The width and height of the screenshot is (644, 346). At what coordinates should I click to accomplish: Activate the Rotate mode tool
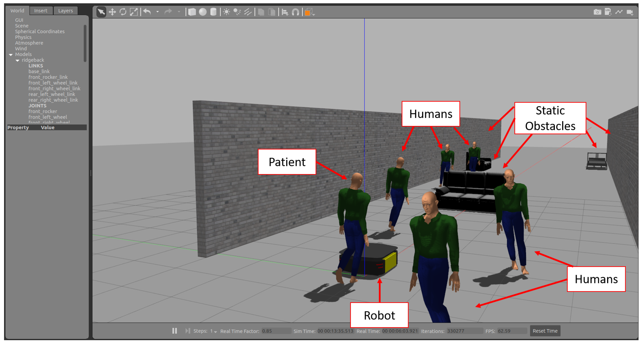coord(123,12)
